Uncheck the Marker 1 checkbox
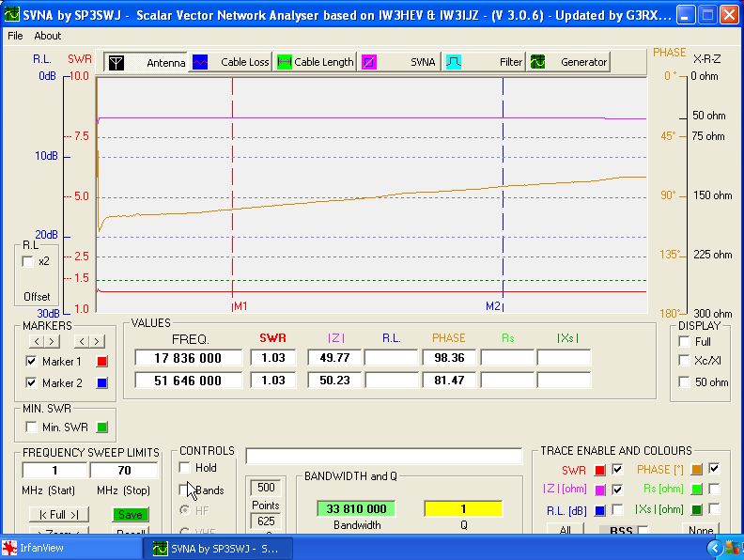This screenshot has height=560, width=744. 32,362
